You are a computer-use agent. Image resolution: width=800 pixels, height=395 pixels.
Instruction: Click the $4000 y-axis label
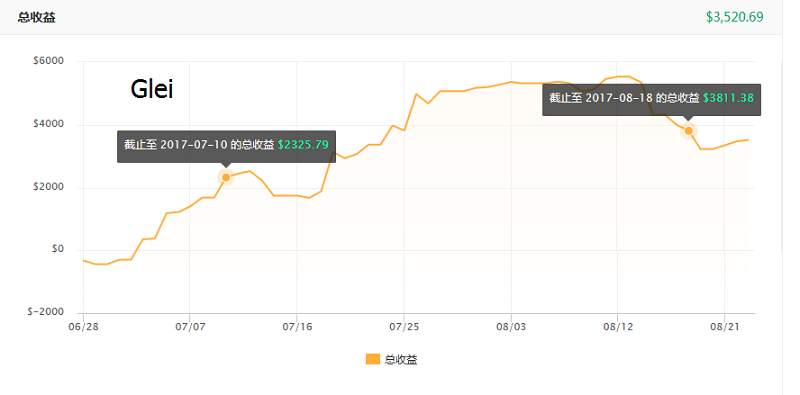(48, 124)
